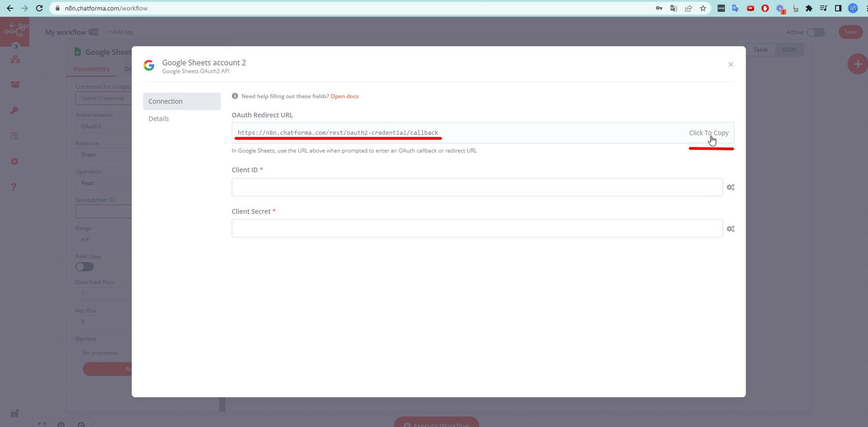Click the Data Start Row field
This screenshot has height=427, width=868.
click(103, 293)
